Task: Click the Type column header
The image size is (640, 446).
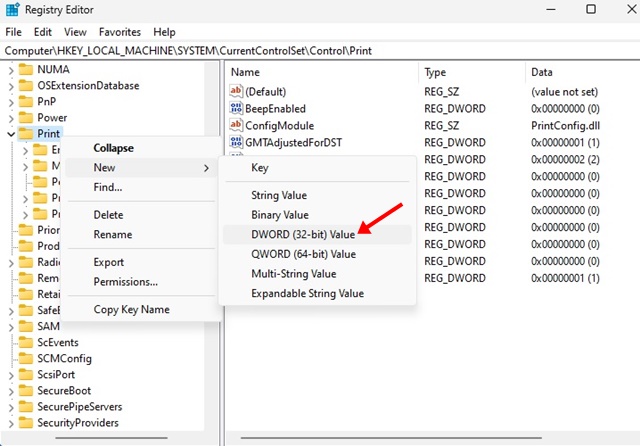Action: tap(472, 72)
